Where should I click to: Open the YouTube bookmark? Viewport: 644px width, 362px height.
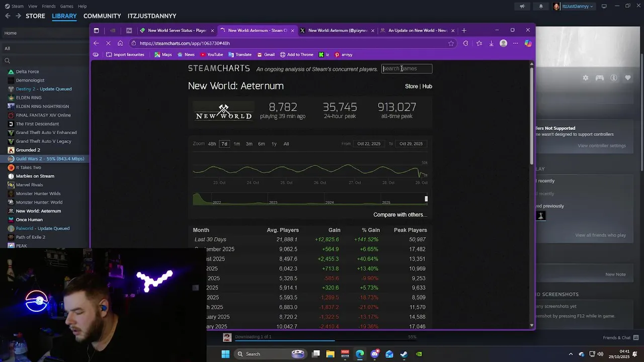[x=211, y=54]
